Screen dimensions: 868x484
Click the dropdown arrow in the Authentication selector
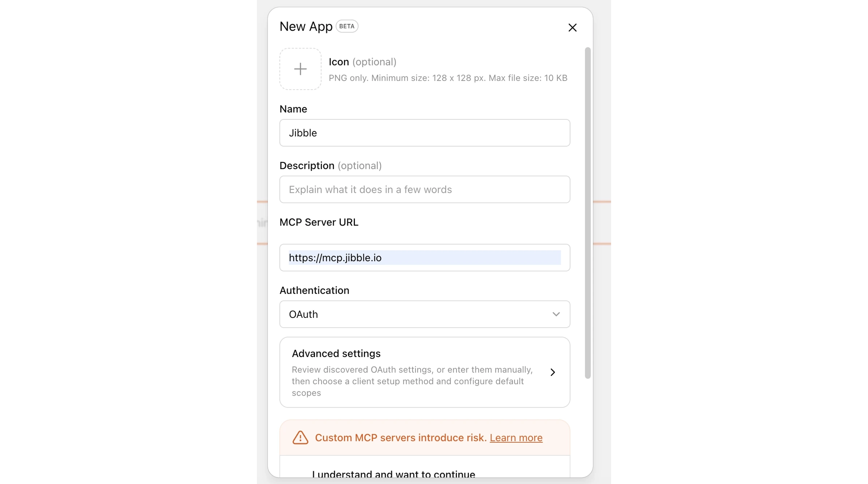(556, 314)
